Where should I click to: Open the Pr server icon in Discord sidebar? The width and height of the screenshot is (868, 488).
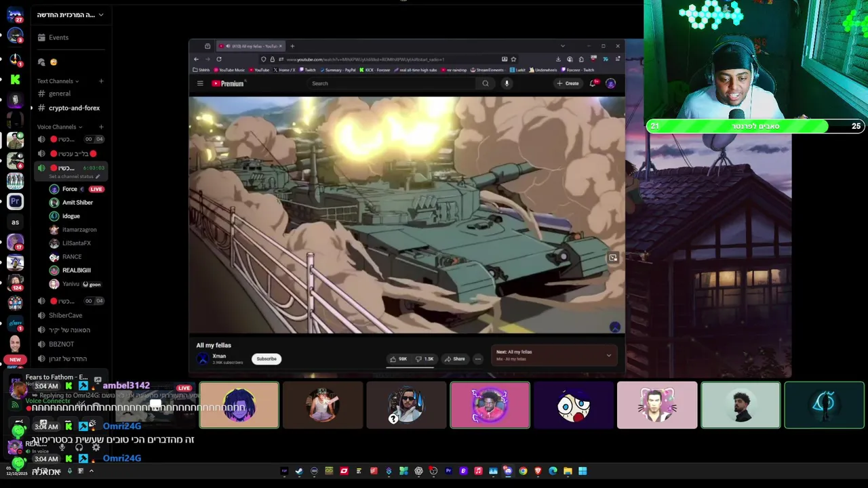15,201
